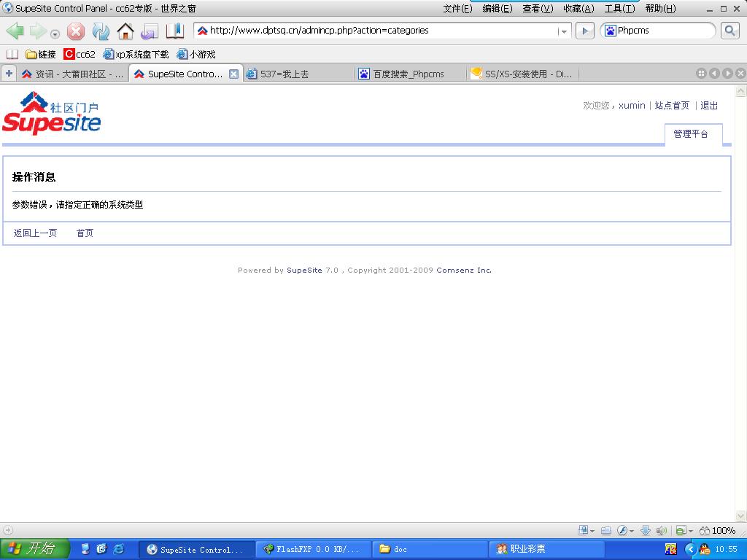Expand the address bar dropdown arrow
This screenshot has width=747, height=560.
[564, 31]
